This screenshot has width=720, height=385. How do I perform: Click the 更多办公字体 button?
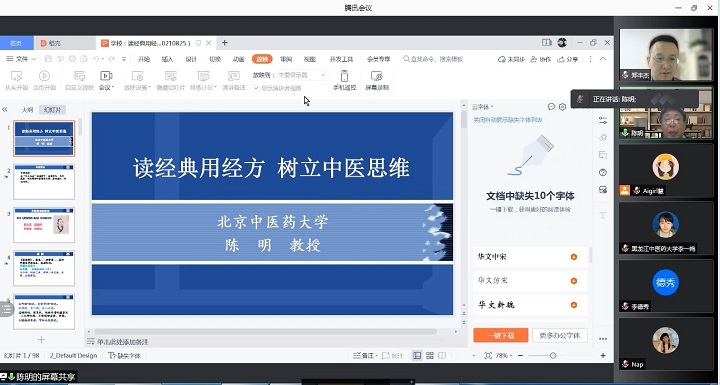tap(560, 335)
